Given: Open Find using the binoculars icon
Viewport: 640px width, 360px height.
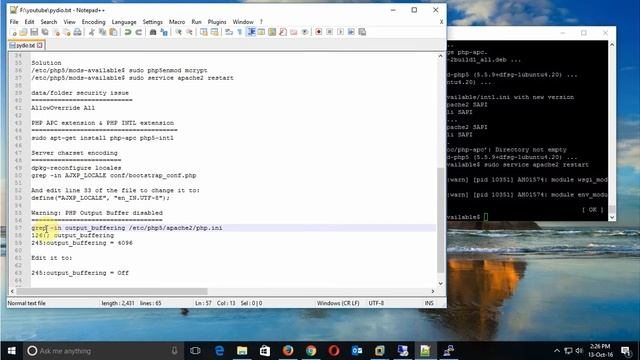Looking at the screenshot, I should pos(153,32).
